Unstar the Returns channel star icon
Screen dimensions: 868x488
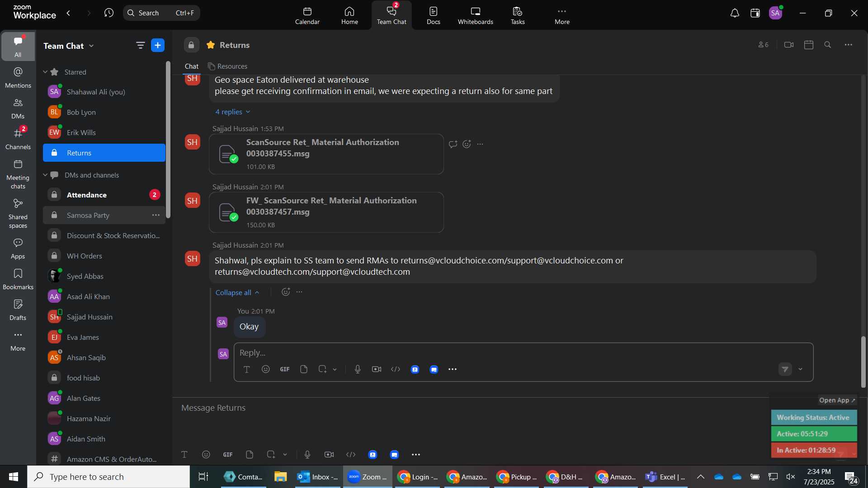[210, 45]
